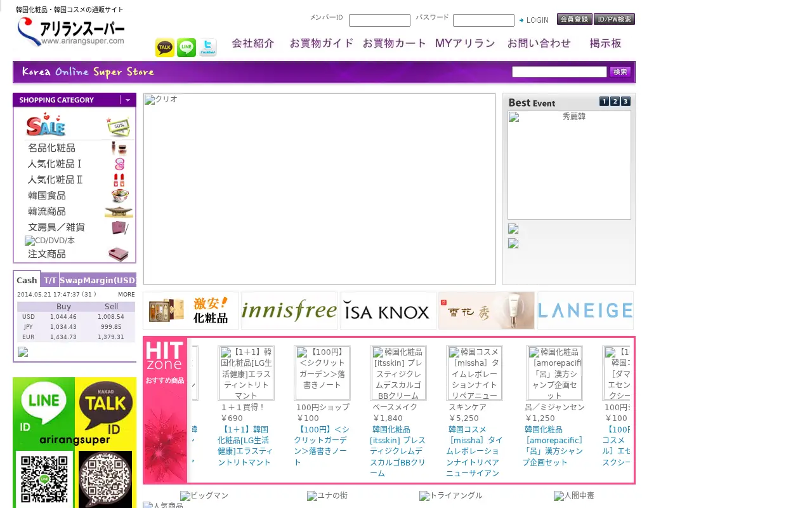Click the Arirang Super site logo
812x508 pixels.
71,32
